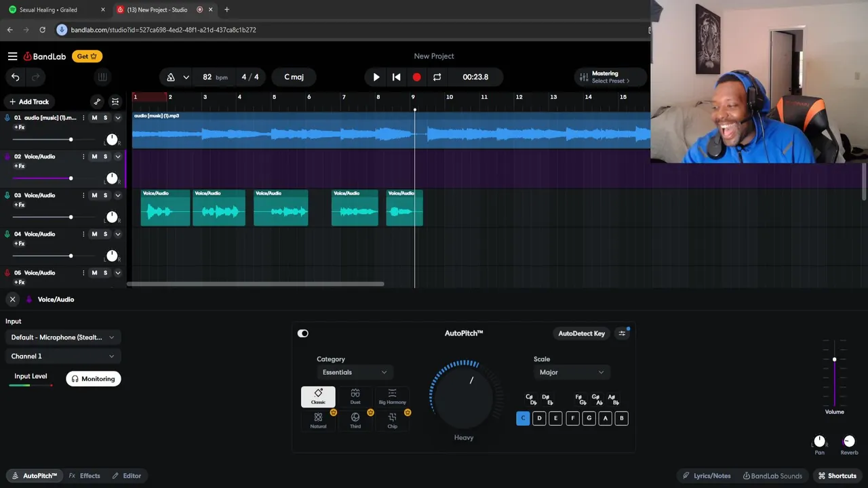Image resolution: width=868 pixels, height=488 pixels.
Task: Switch to the Editor tab
Action: 127,476
